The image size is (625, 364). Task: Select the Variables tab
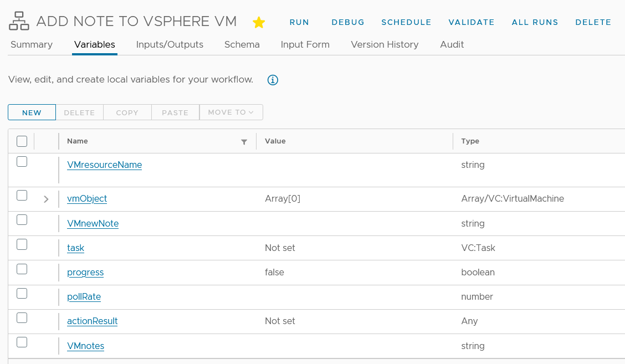click(x=94, y=44)
